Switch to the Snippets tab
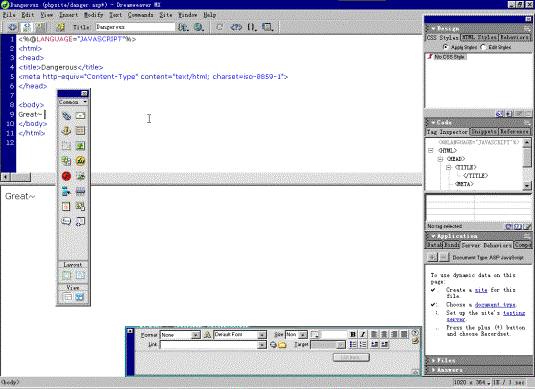 [484, 131]
